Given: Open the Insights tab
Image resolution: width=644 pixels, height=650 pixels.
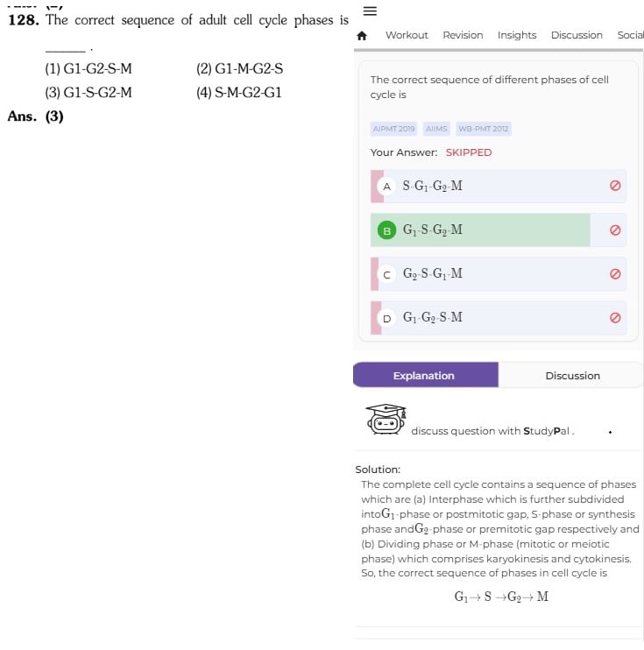Looking at the screenshot, I should point(517,35).
